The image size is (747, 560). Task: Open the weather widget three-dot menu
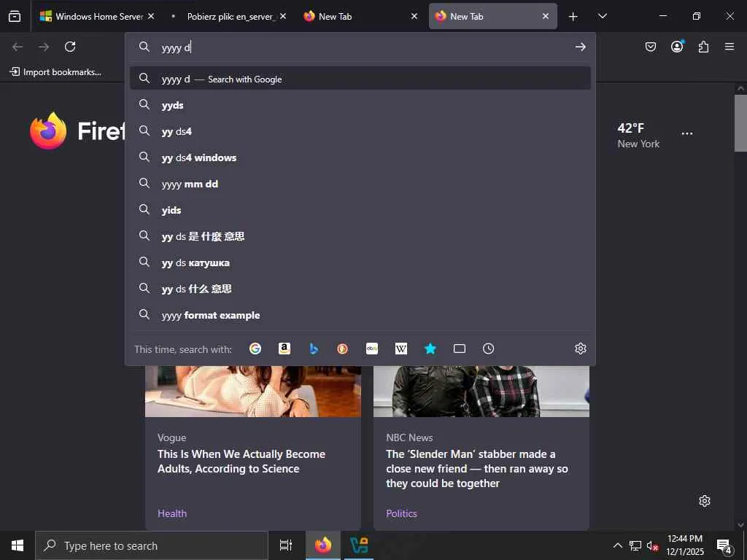[x=687, y=134]
